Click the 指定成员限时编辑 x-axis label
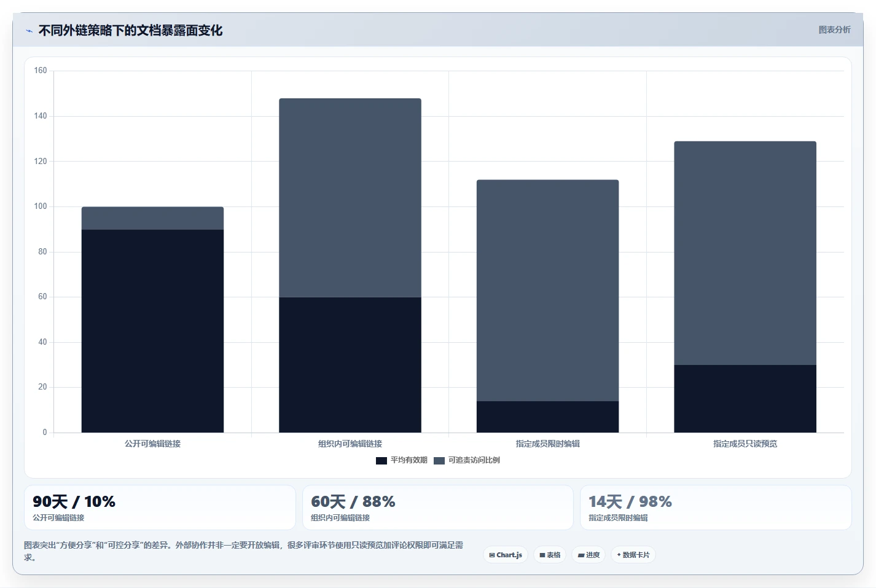This screenshot has width=876, height=588. pos(548,444)
